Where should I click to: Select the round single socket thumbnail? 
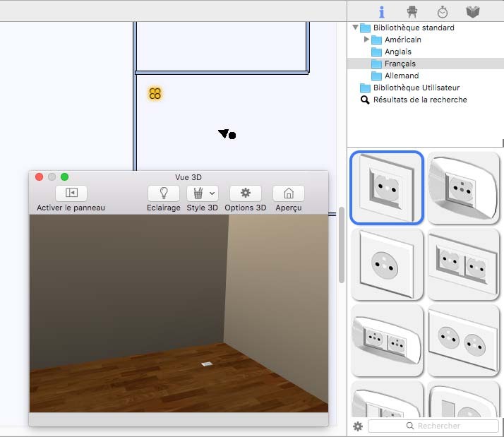tap(387, 264)
